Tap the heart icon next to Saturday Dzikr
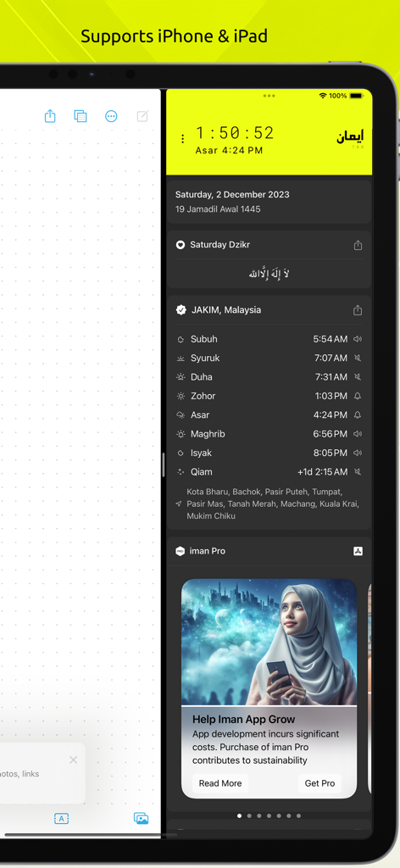400x868 pixels. pos(181,245)
